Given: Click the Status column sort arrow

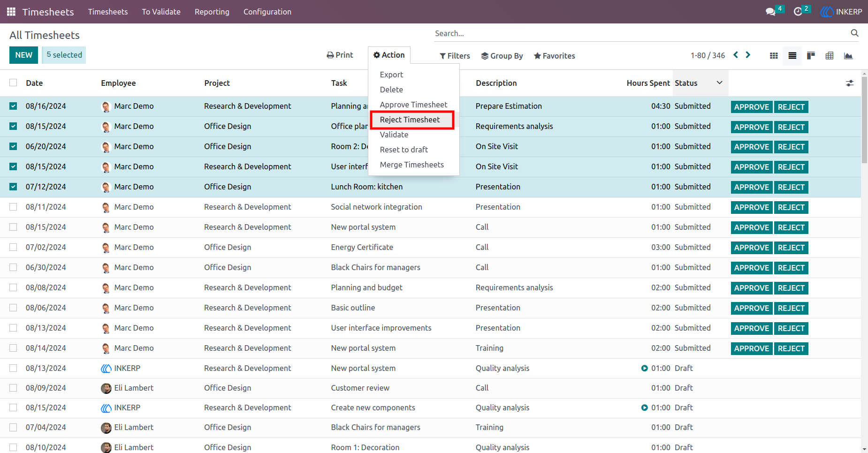Looking at the screenshot, I should pyautogui.click(x=719, y=83).
